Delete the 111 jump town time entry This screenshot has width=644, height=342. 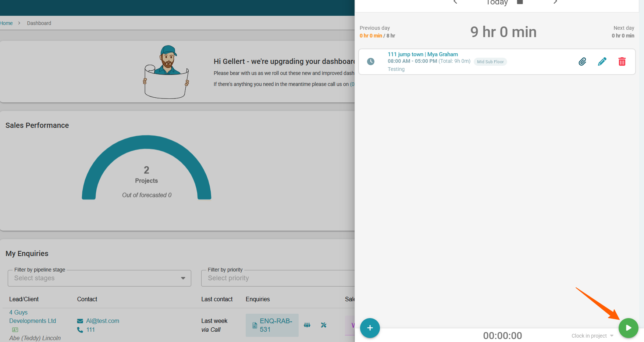point(622,61)
